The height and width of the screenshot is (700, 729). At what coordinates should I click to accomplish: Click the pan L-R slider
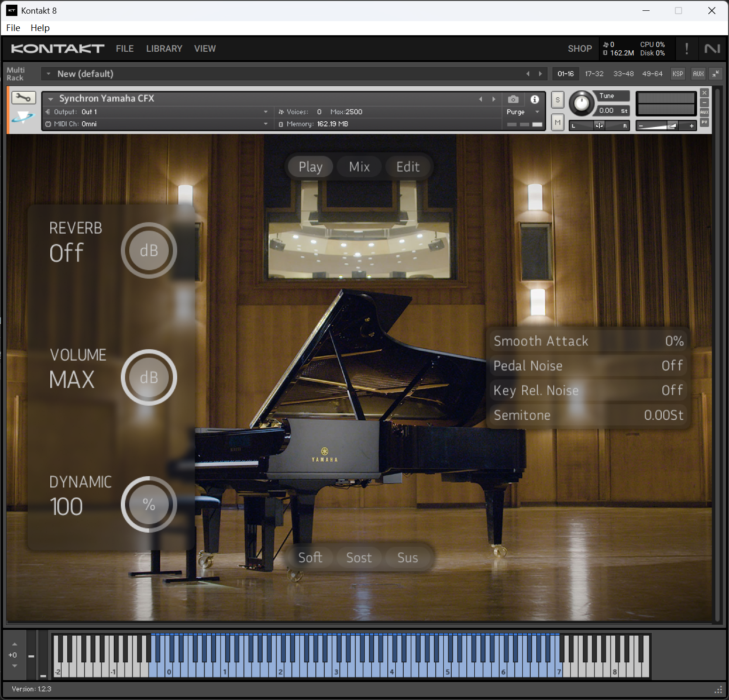coord(599,126)
